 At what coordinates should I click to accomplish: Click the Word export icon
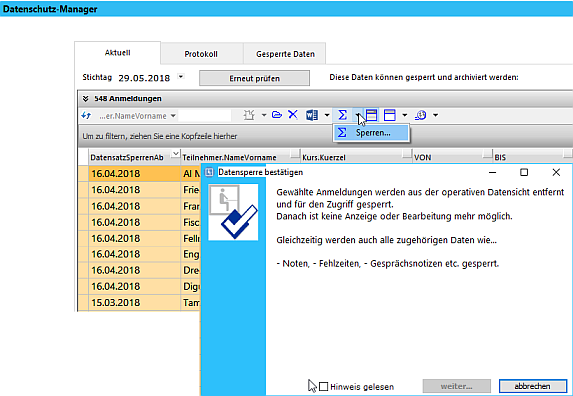(312, 115)
